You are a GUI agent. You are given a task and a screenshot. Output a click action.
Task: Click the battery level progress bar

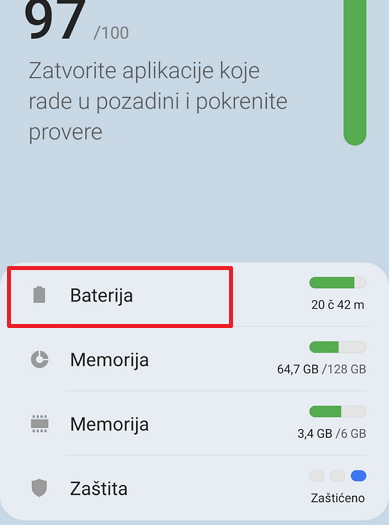[x=338, y=283]
